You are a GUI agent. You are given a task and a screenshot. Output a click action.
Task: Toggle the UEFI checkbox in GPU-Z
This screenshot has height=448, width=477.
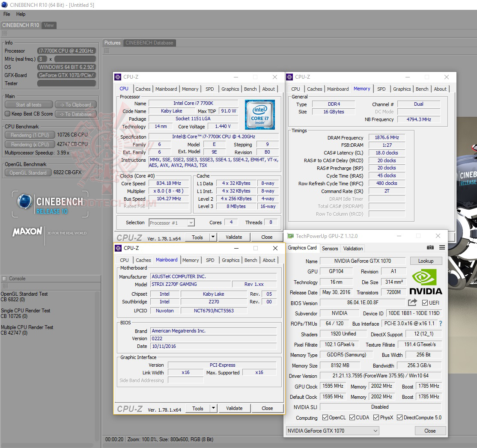[x=424, y=303]
